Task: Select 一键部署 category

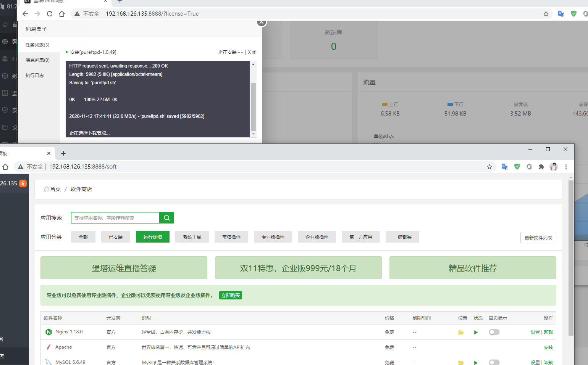Action: click(402, 237)
